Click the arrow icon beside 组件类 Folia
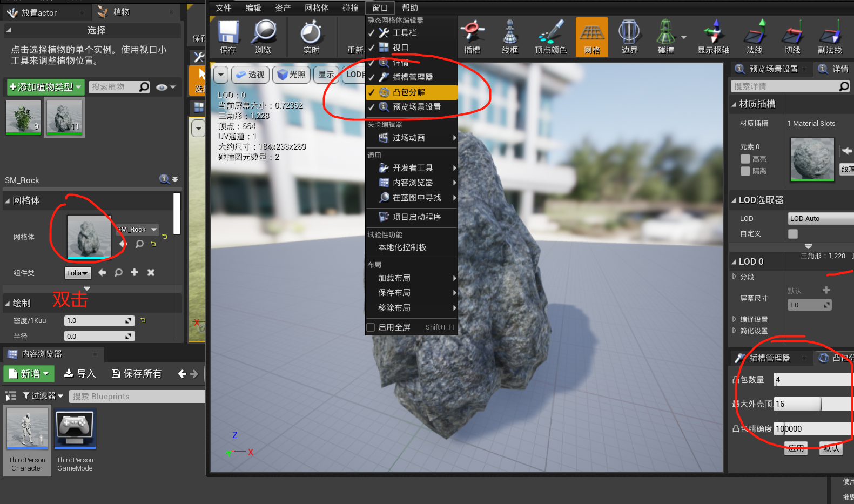 pos(102,273)
